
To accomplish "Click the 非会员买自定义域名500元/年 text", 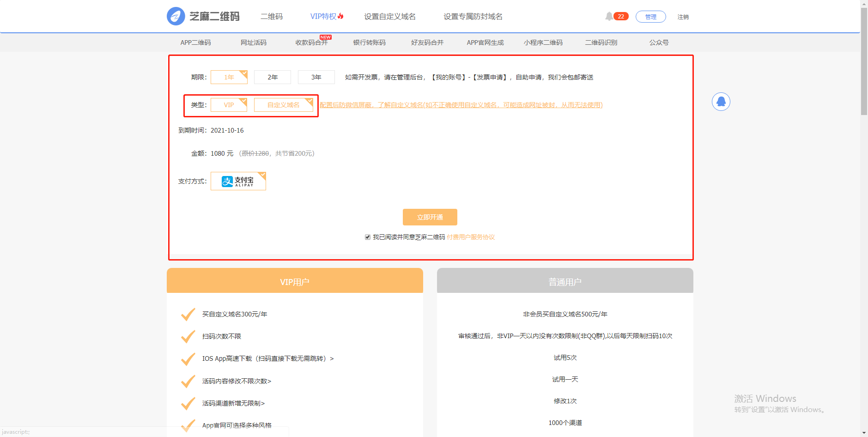I will click(x=565, y=314).
